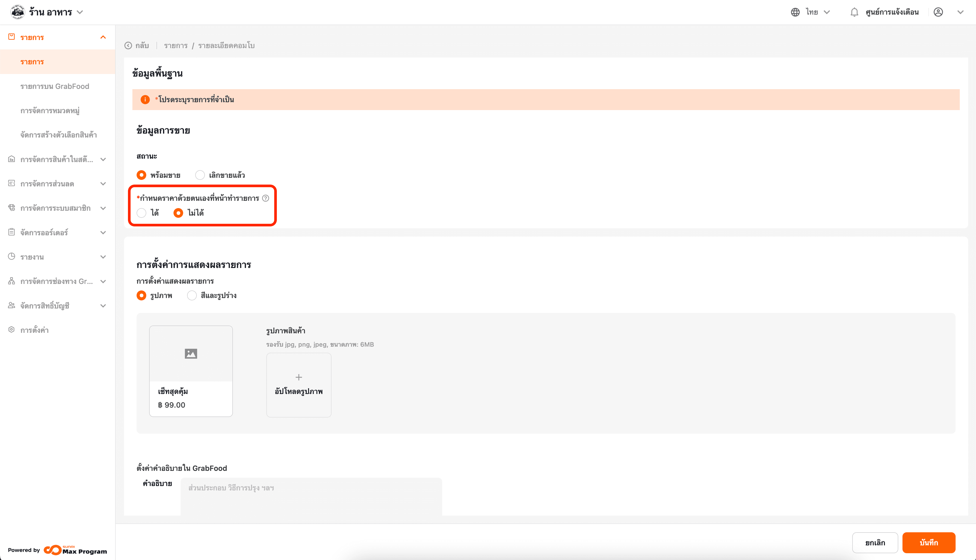Click the บันทึก save button
Screen dimensions: 976x560
click(928, 542)
